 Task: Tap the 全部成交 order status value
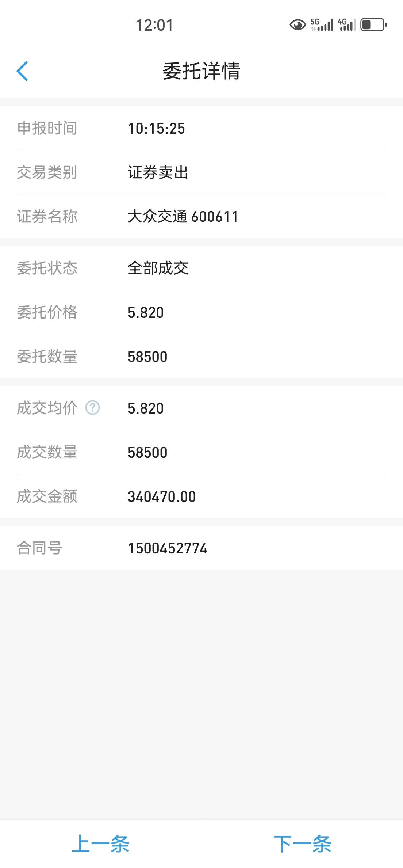tap(158, 268)
